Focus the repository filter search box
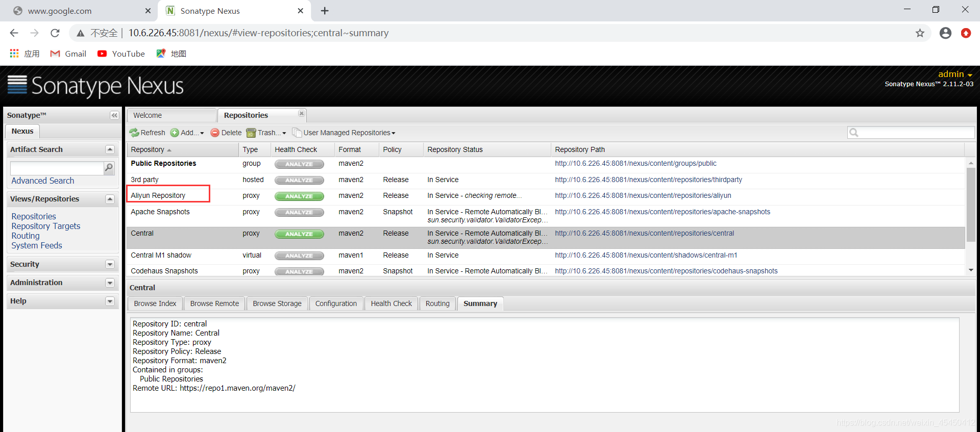980x432 pixels. (x=911, y=133)
